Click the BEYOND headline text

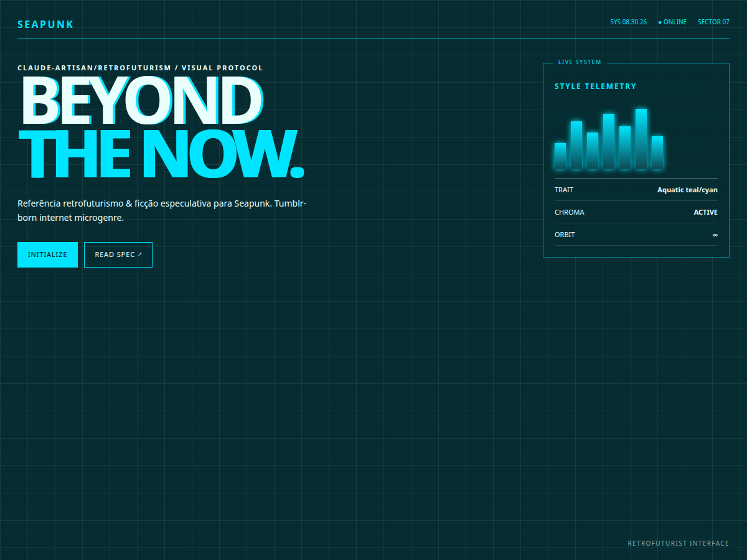[x=142, y=101]
